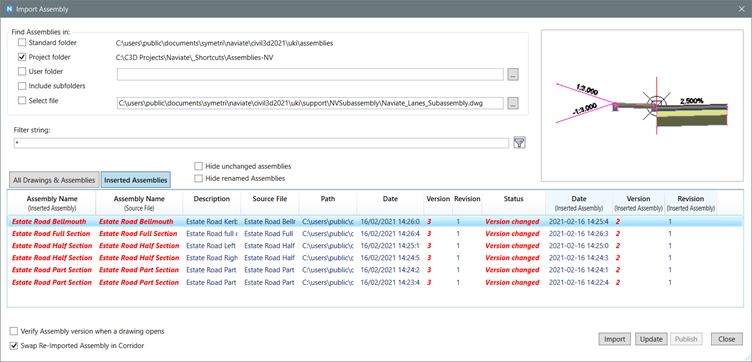752x362 pixels.
Task: Disable Swap Re-Imported Assembly in Corridor
Action: tap(13, 345)
